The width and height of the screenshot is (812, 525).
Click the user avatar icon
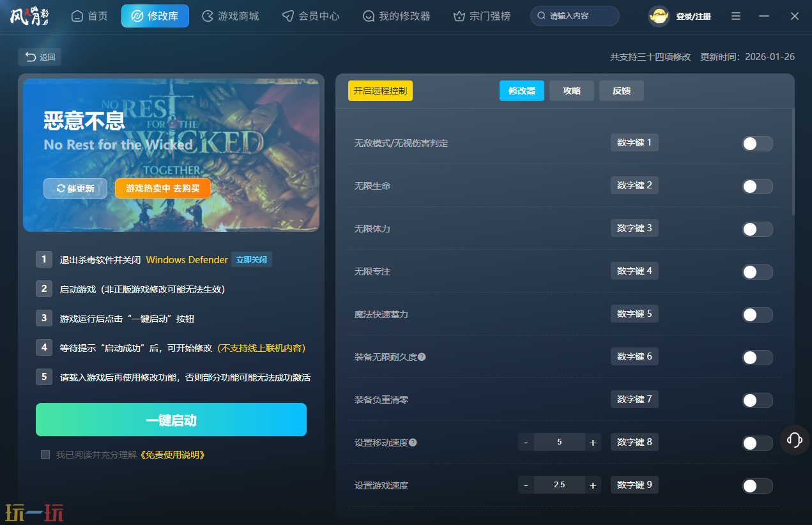click(x=659, y=16)
